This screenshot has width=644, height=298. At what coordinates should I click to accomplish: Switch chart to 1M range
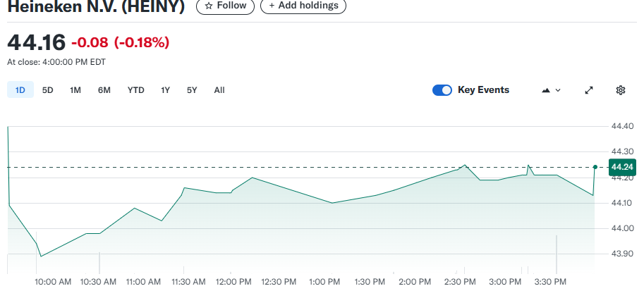[x=75, y=90]
